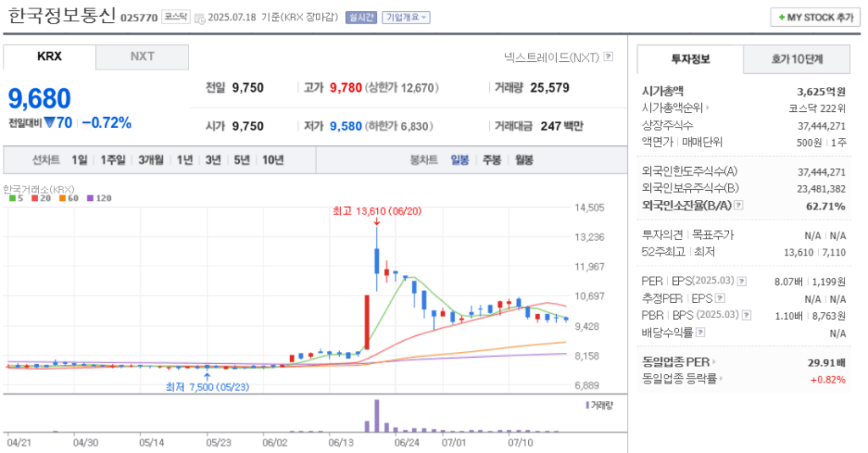Screen dimensions: 868x453
Task: Switch to the KRX tab
Action: [x=49, y=57]
